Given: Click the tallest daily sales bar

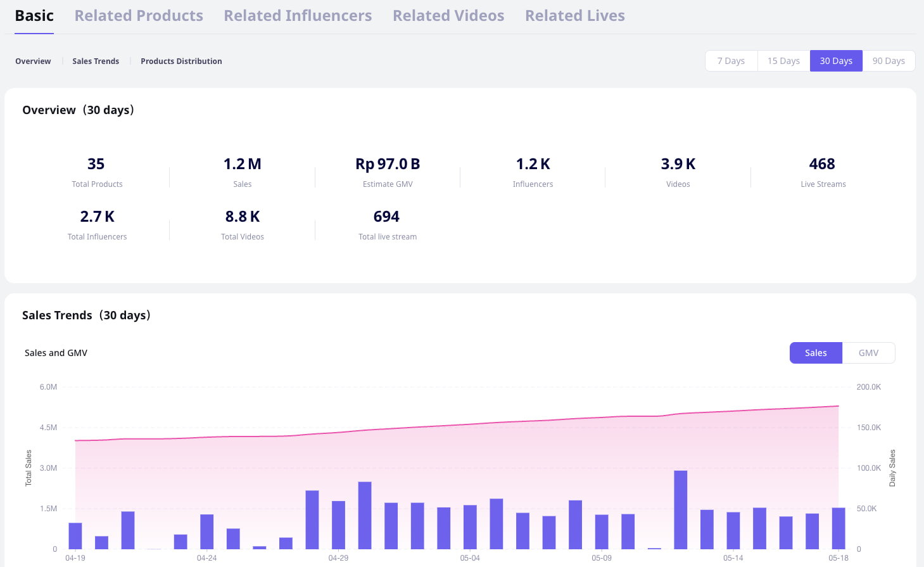Looking at the screenshot, I should [x=681, y=509].
